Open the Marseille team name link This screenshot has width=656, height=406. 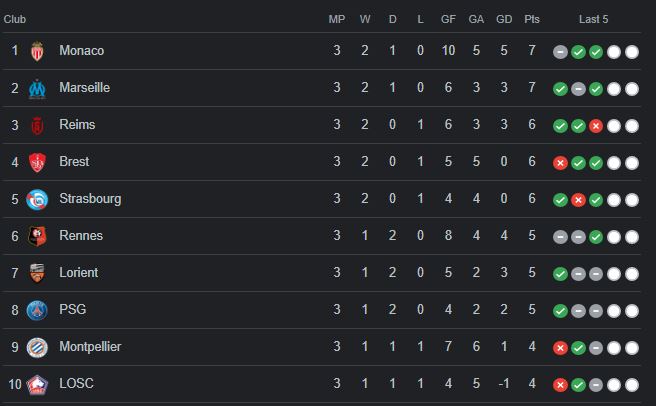coord(85,87)
